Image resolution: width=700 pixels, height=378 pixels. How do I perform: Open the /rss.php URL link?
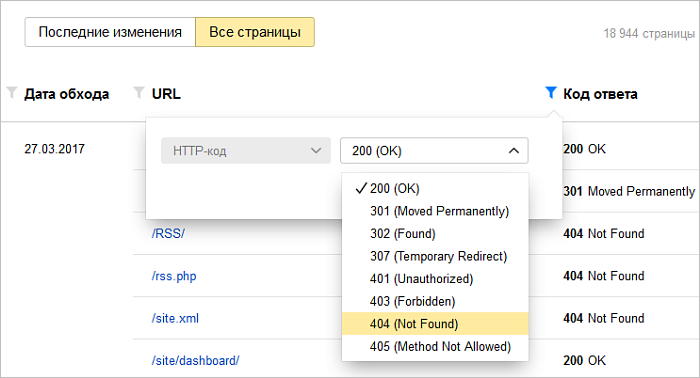pos(174,276)
